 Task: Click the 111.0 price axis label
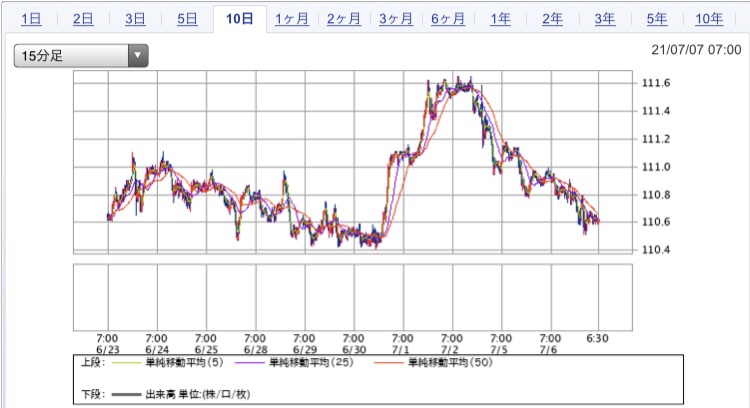(x=656, y=167)
